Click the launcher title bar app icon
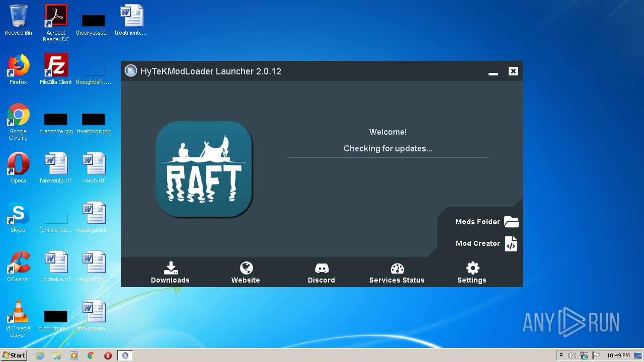This screenshot has height=362, width=644. [131, 71]
